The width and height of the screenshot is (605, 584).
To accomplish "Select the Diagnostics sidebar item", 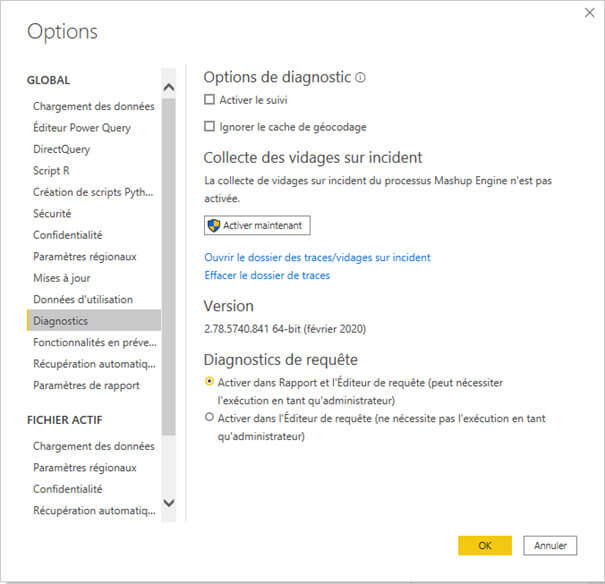I will tap(93, 321).
